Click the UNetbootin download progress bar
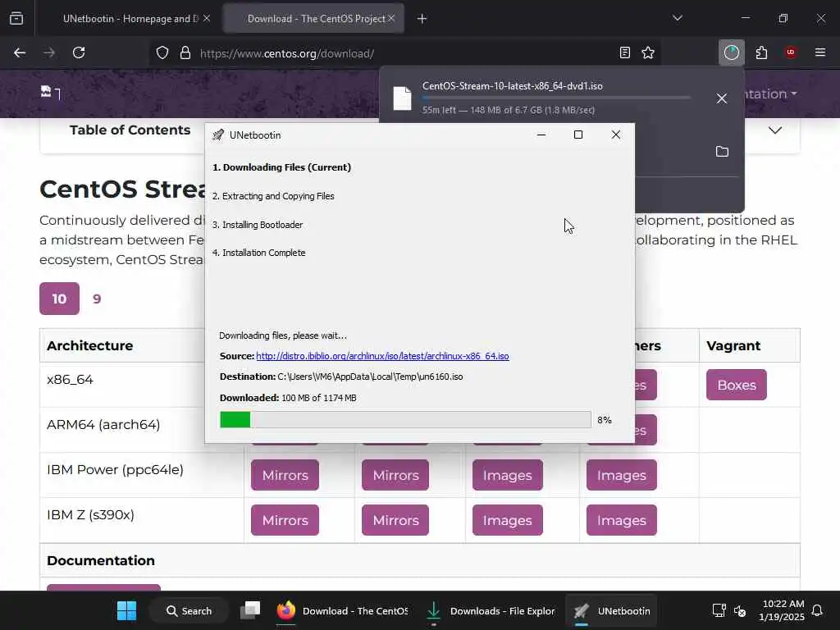 [x=405, y=419]
